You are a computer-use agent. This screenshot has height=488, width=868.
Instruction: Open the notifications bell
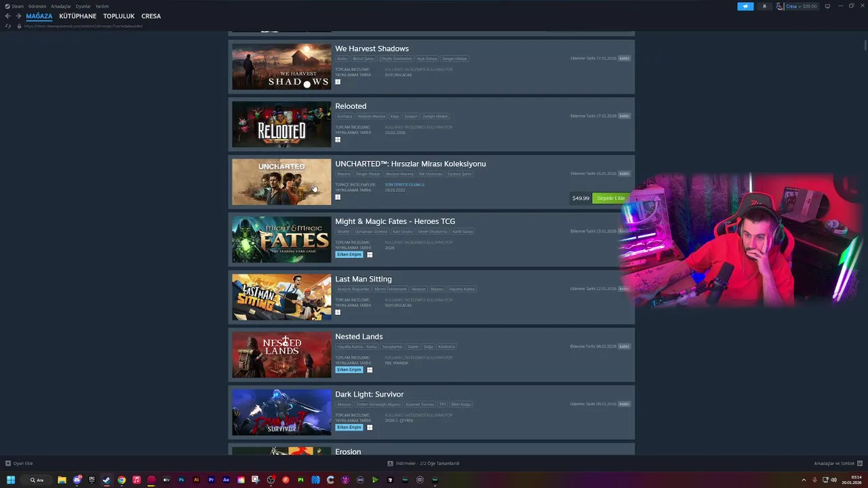pyautogui.click(x=765, y=6)
